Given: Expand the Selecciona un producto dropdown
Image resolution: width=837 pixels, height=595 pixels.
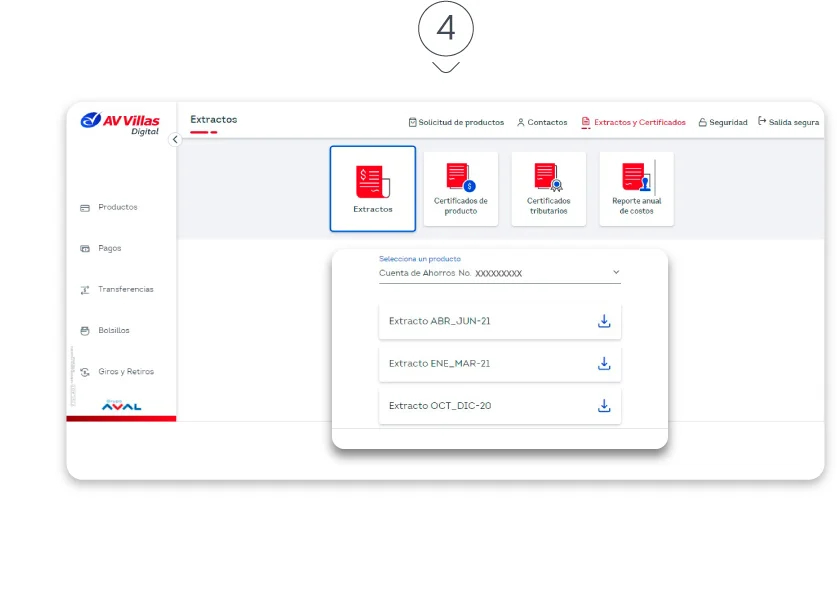Looking at the screenshot, I should click(499, 272).
